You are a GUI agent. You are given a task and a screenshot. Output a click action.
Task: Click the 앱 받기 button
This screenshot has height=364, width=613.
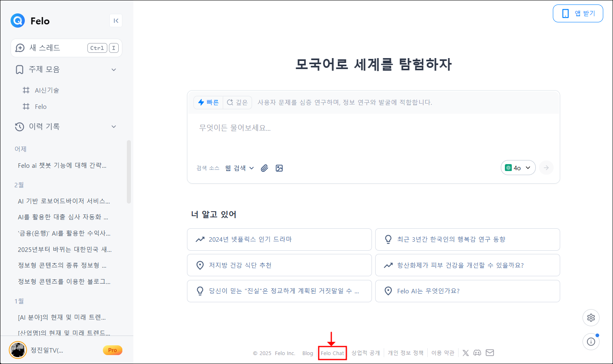[x=578, y=13]
